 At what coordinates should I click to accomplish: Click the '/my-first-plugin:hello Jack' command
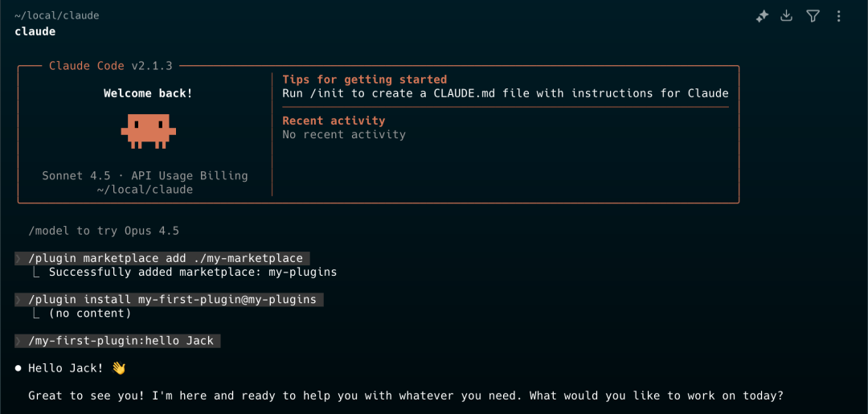(x=121, y=341)
